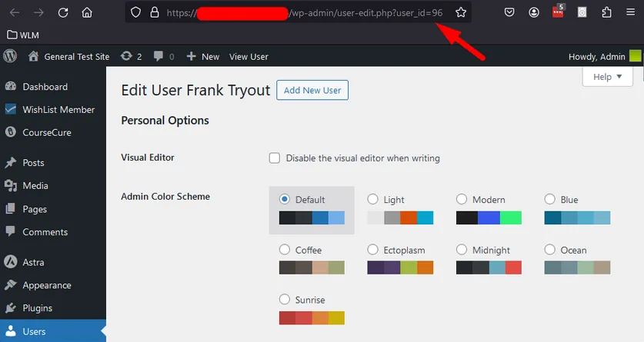
Task: Click the Pages sidebar icon
Action: [x=11, y=209]
